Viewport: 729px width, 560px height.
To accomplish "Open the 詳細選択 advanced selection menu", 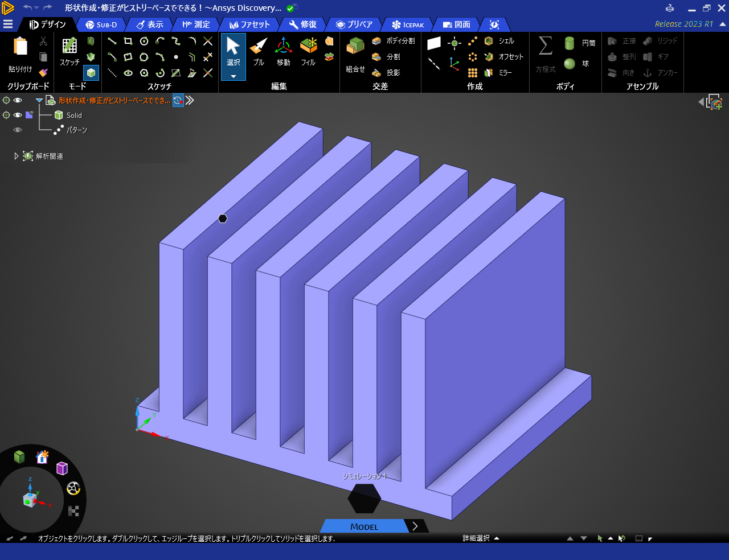I will click(x=481, y=538).
